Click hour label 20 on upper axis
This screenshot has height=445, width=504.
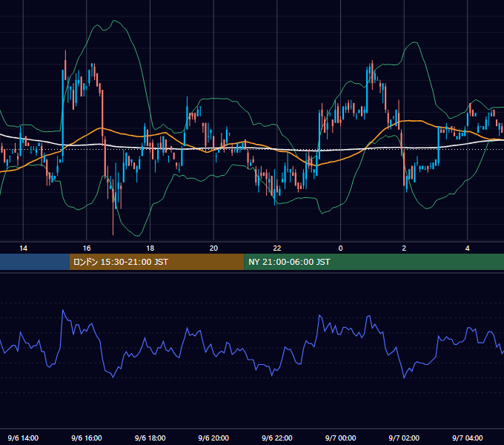pos(213,248)
